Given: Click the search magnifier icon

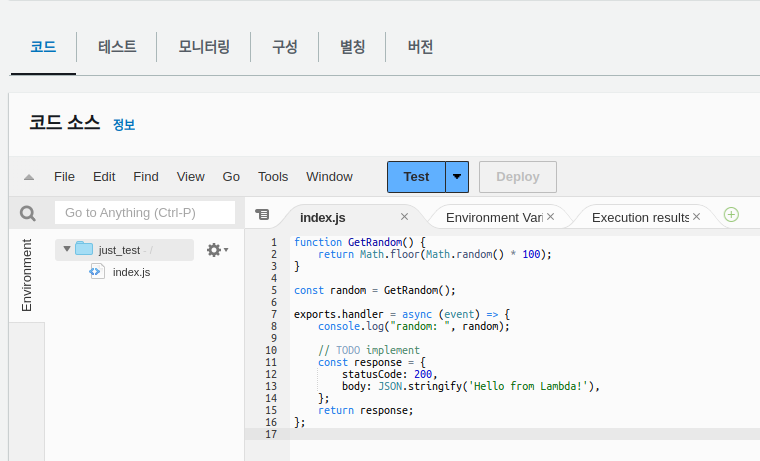Looking at the screenshot, I should 28,213.
